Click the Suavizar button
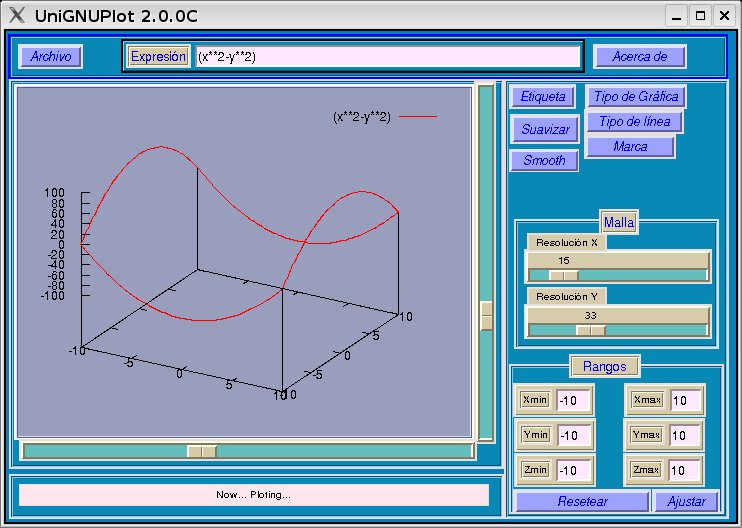 (x=545, y=129)
